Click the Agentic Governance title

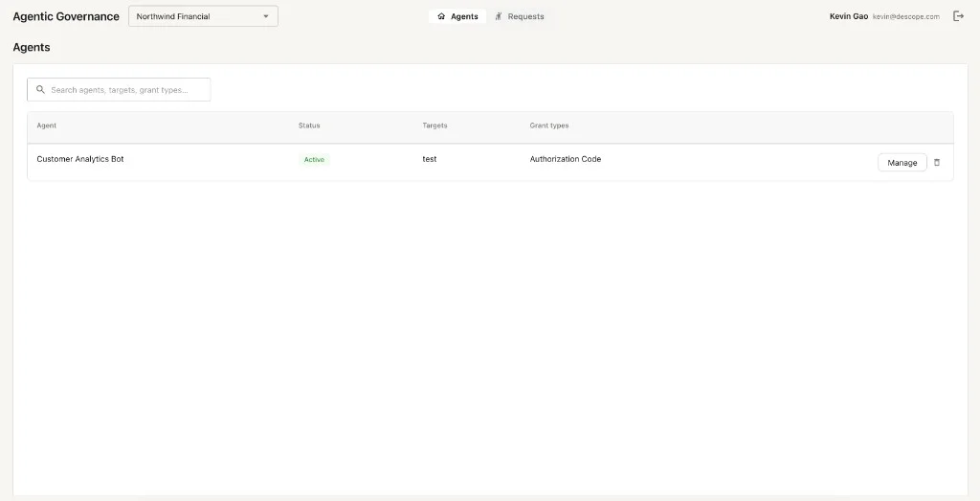coord(66,16)
